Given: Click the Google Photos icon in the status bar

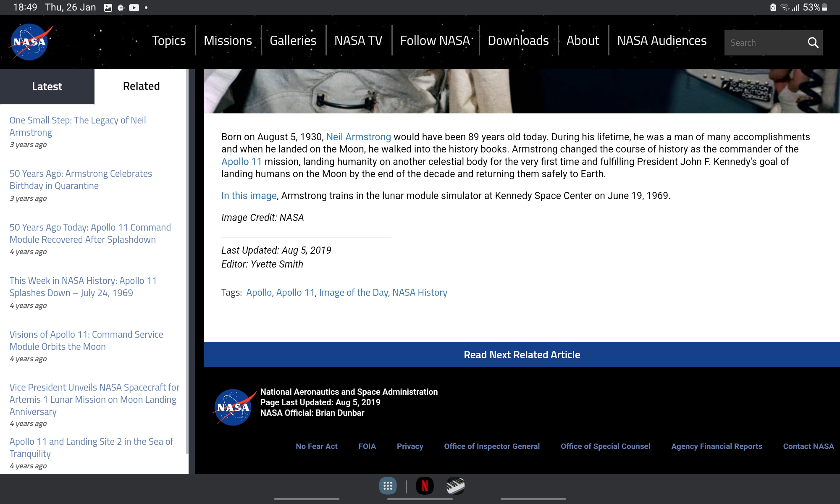Looking at the screenshot, I should coord(107,7).
